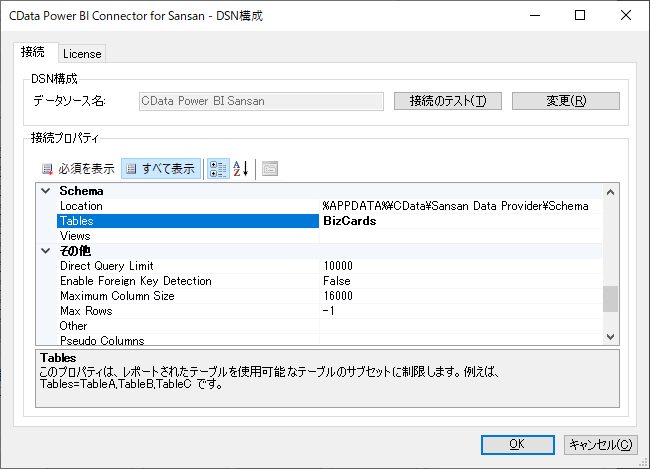Sort properties alphabetically with A-Z icon
Image resolution: width=650 pixels, height=470 pixels.
[240, 169]
